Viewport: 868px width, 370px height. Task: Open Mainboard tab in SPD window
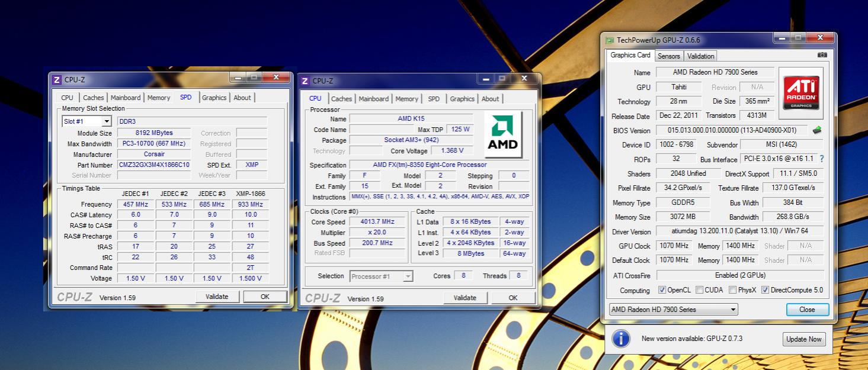(x=126, y=98)
